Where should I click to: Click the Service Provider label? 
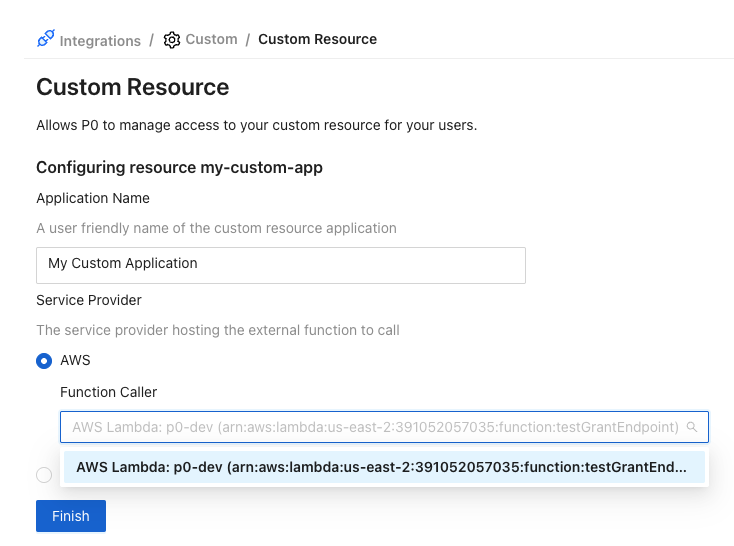[89, 300]
